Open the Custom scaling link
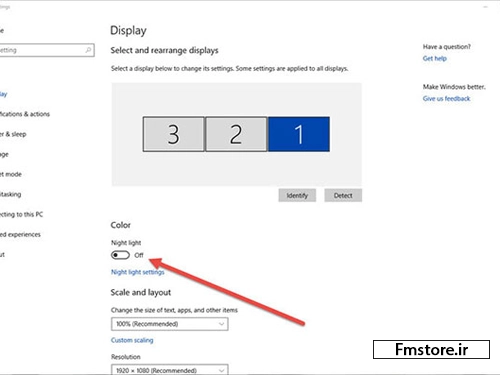Viewport: 500px width, 375px height. point(132,340)
